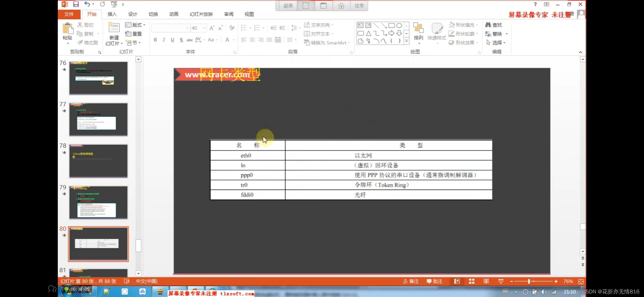
Task: Click the 结束 button in recorder toolbar
Action: coord(359,6)
